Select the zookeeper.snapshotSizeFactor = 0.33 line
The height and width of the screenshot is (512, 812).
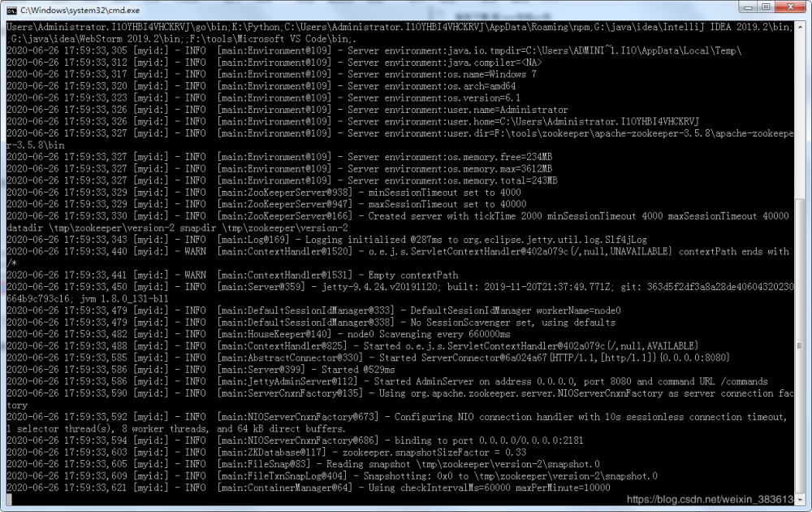click(x=266, y=453)
